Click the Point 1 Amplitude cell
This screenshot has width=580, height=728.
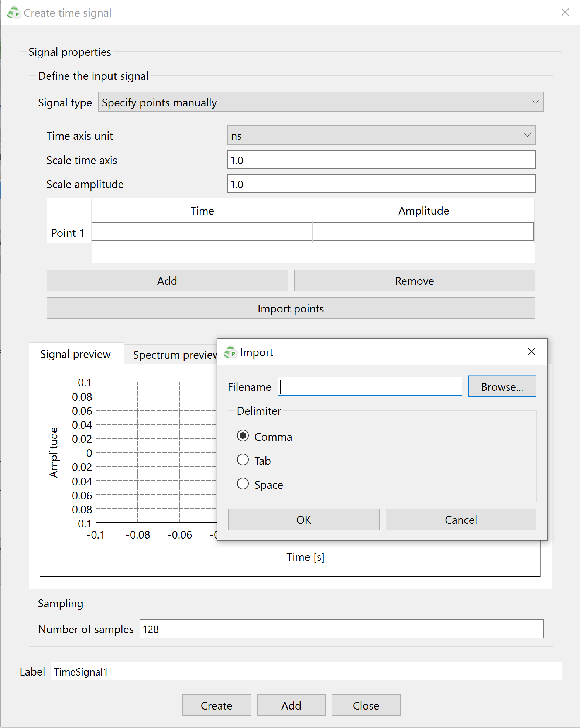pos(423,232)
